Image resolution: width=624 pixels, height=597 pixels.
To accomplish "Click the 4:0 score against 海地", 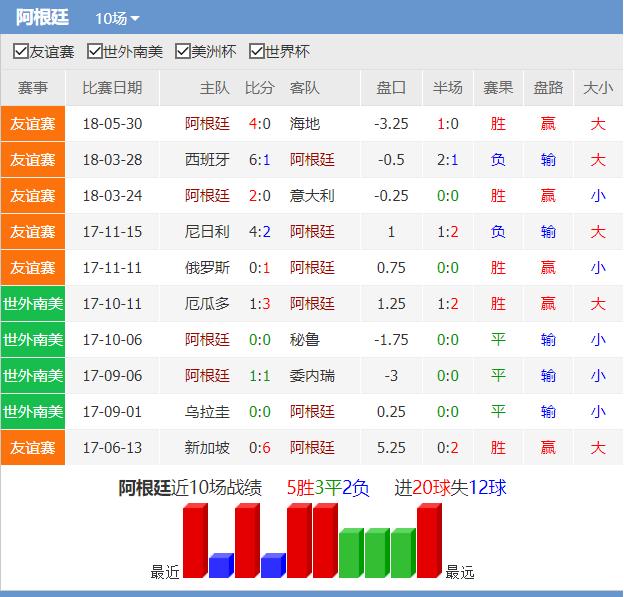I will [x=259, y=124].
